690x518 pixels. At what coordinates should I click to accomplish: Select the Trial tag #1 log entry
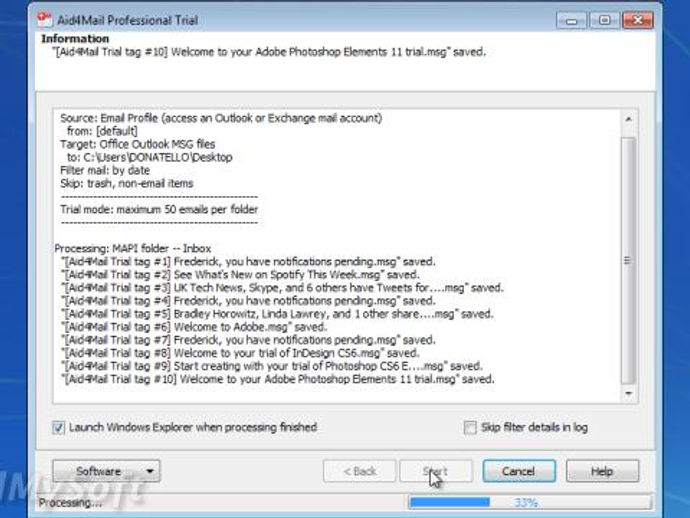[x=248, y=262]
